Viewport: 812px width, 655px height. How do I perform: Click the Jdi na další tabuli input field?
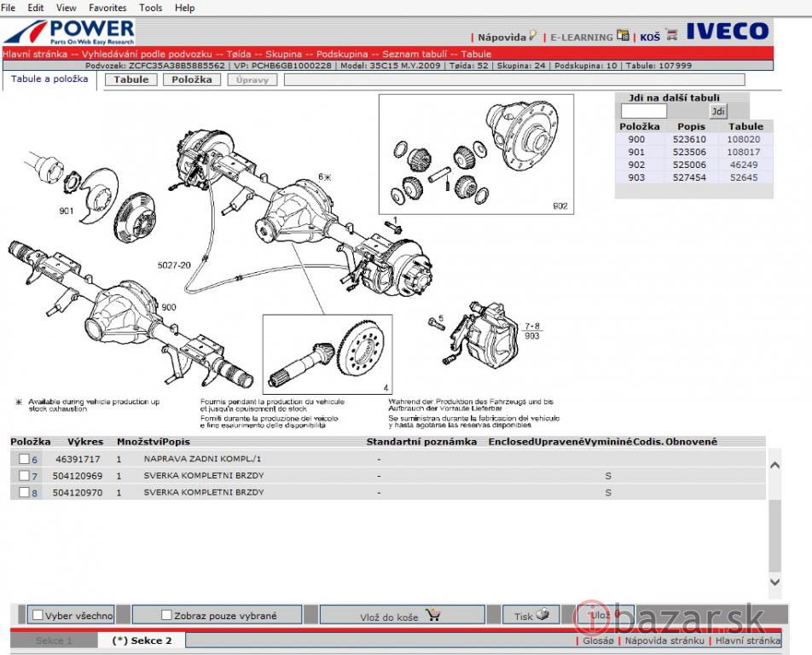(644, 112)
